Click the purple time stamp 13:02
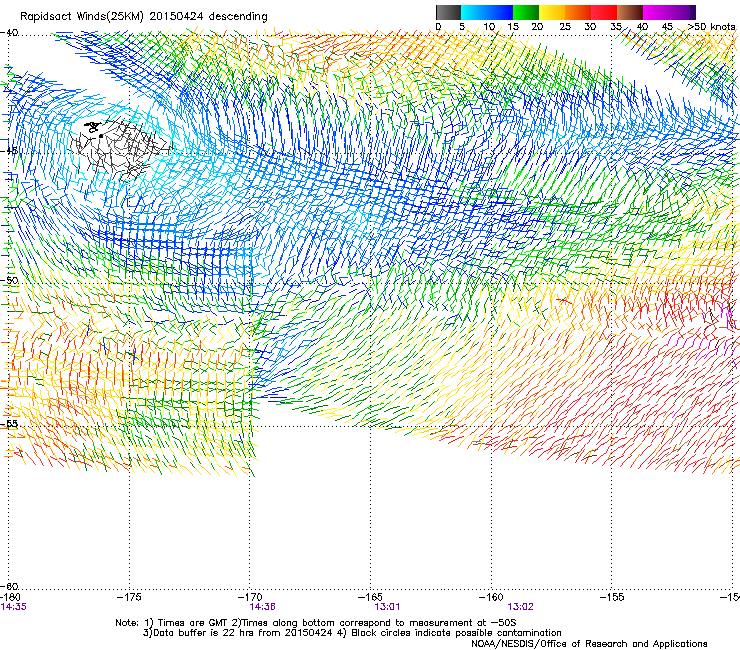The height and width of the screenshot is (650, 740). coord(520,607)
